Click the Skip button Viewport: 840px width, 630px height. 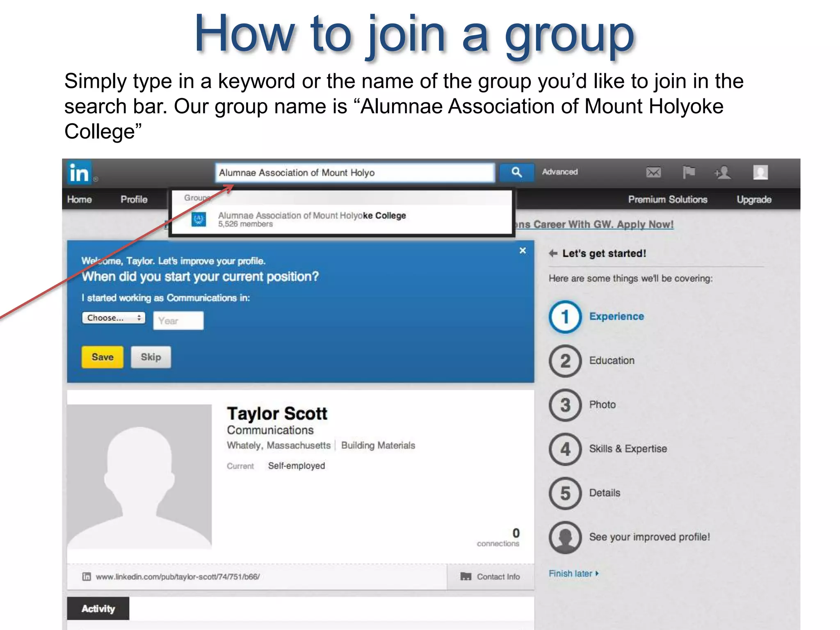pos(151,357)
